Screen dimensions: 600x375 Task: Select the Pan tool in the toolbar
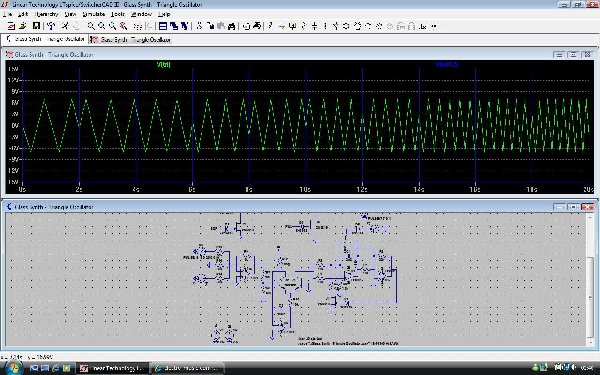click(102, 26)
